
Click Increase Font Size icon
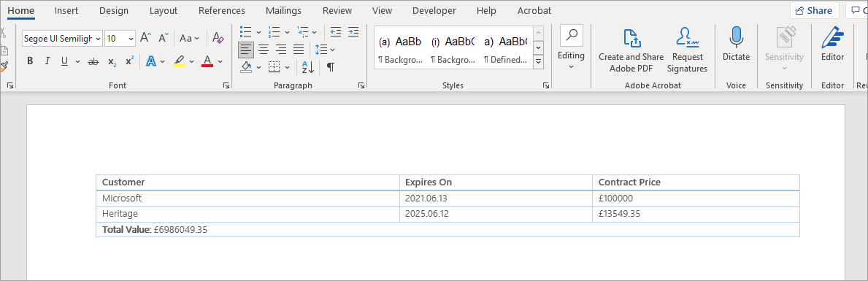point(145,38)
